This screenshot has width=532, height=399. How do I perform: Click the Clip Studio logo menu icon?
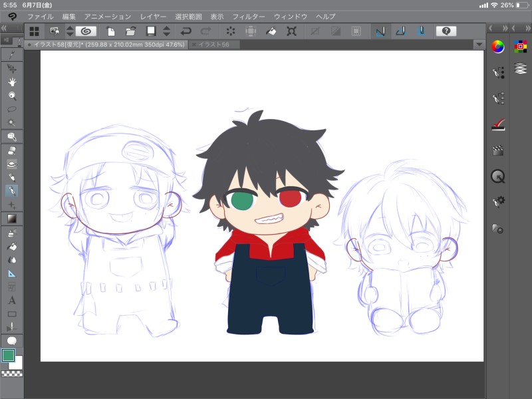[12, 16]
